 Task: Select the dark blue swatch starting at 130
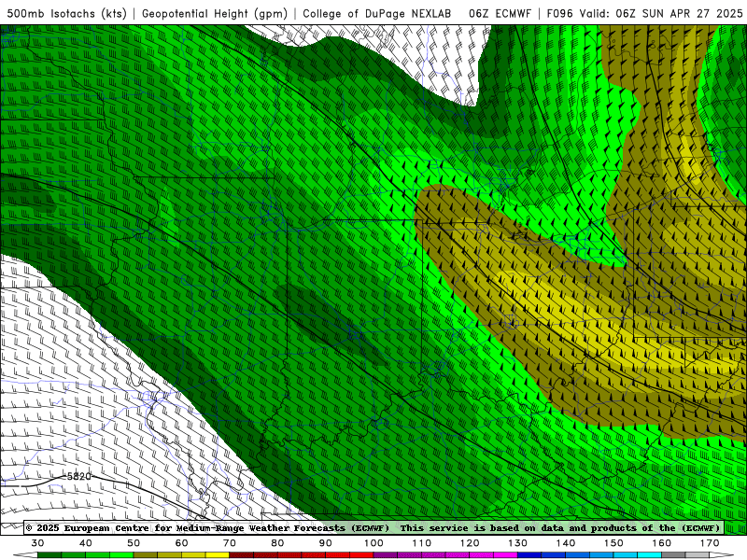529,554
